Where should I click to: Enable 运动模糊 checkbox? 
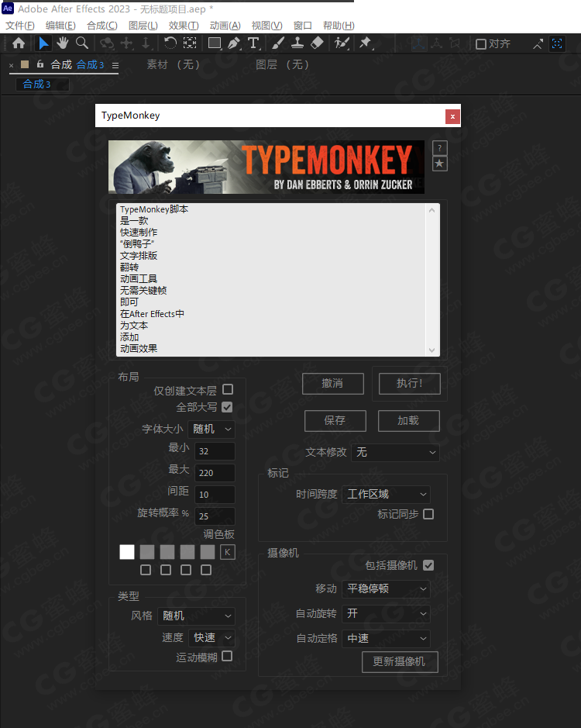(x=227, y=656)
